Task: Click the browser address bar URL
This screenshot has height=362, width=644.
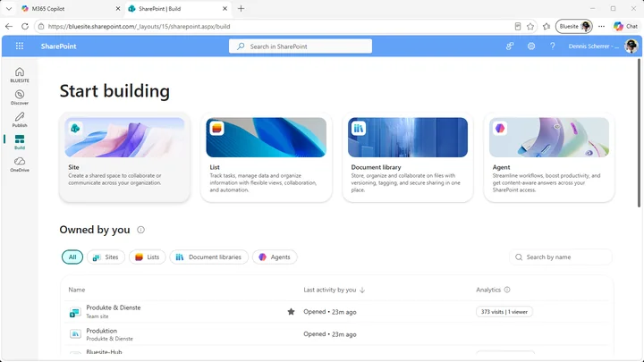Action: pyautogui.click(x=139, y=26)
